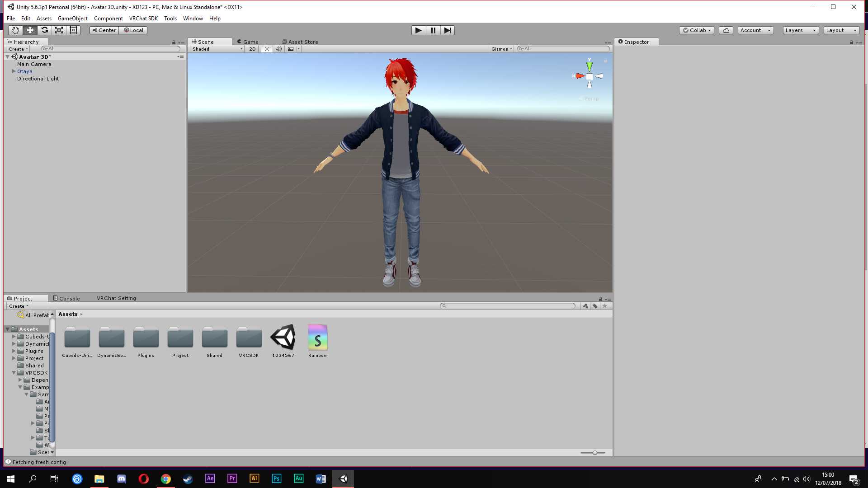Toggle 2D scene view mode
Viewport: 868px width, 488px height.
coord(252,49)
